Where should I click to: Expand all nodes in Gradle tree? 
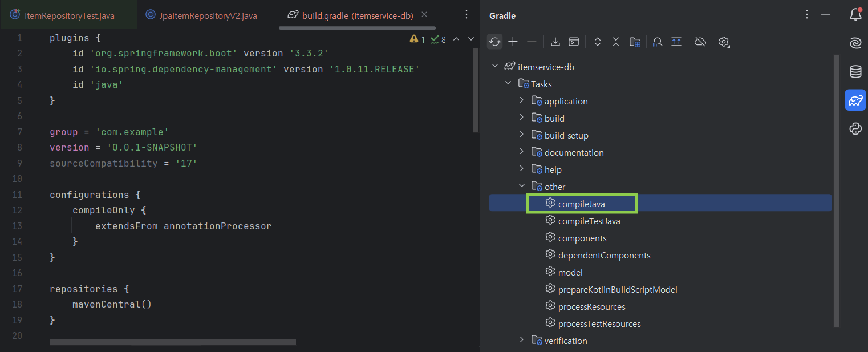(598, 42)
